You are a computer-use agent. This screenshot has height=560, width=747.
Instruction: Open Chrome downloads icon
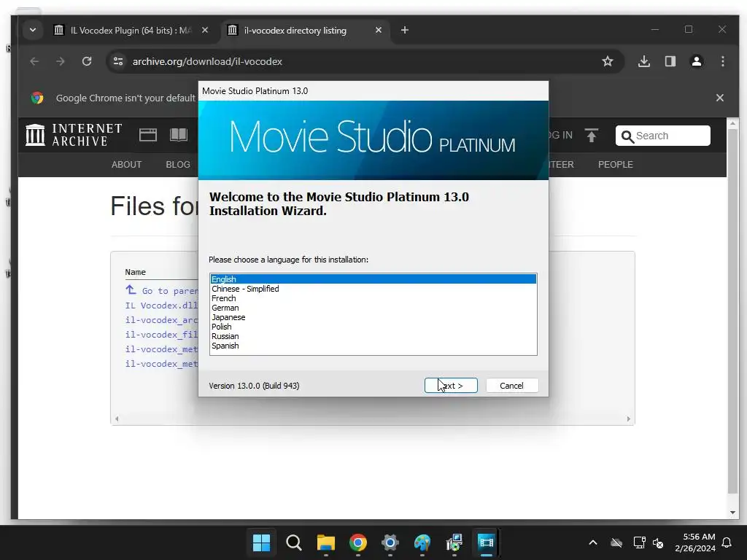(644, 61)
